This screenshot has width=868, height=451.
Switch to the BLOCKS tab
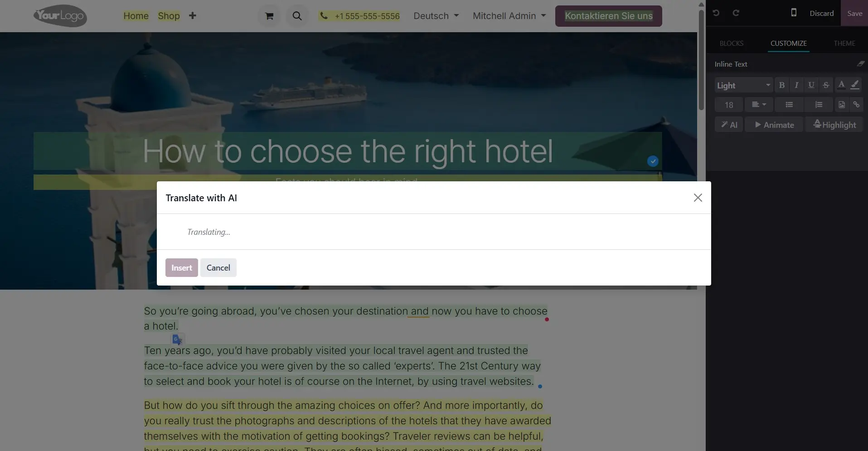pos(731,44)
